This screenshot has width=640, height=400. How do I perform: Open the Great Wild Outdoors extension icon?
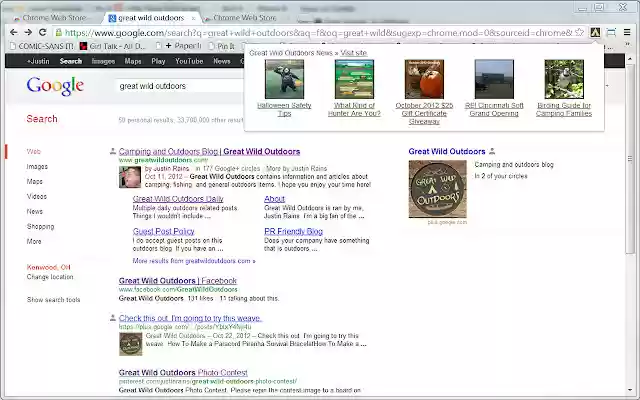(x=595, y=32)
